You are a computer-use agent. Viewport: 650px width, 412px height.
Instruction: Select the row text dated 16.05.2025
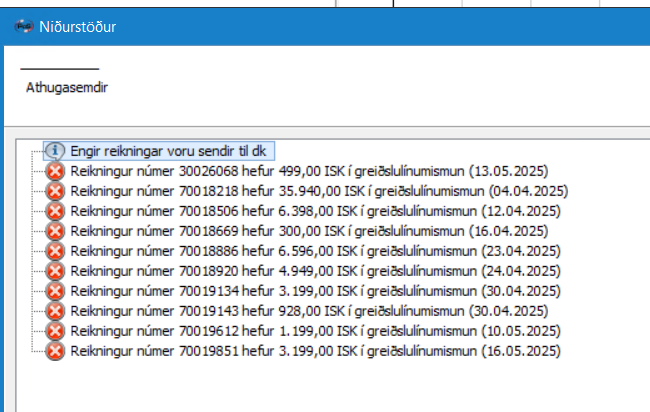314,351
